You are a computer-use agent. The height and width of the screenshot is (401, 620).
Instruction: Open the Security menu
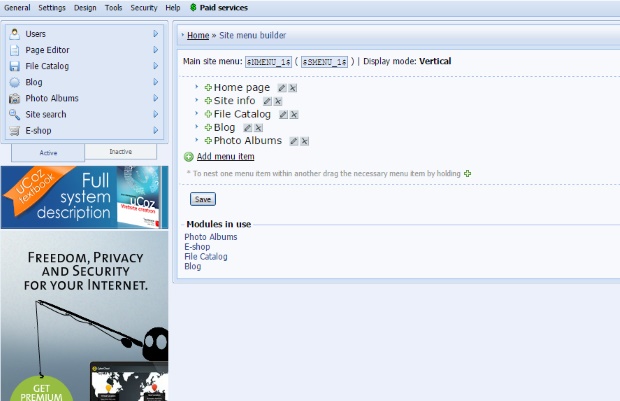point(144,8)
